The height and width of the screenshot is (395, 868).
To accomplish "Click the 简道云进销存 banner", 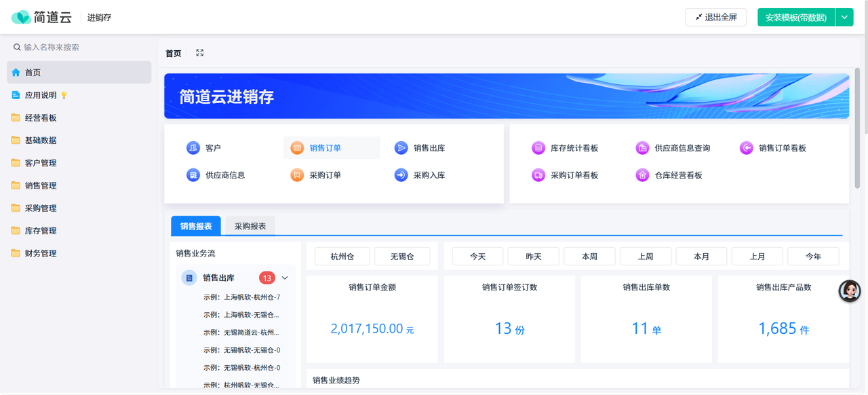I will (507, 96).
